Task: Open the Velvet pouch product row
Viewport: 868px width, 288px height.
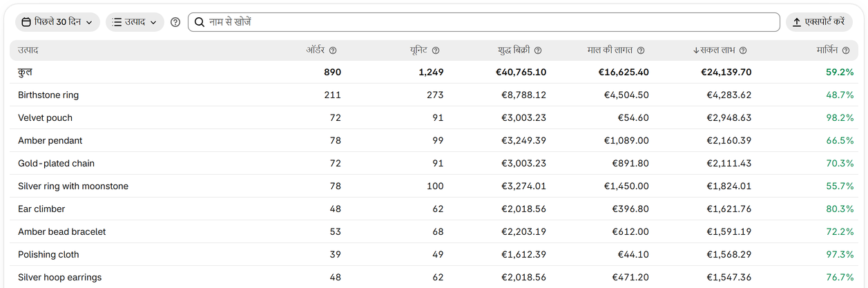Action: pos(434,117)
